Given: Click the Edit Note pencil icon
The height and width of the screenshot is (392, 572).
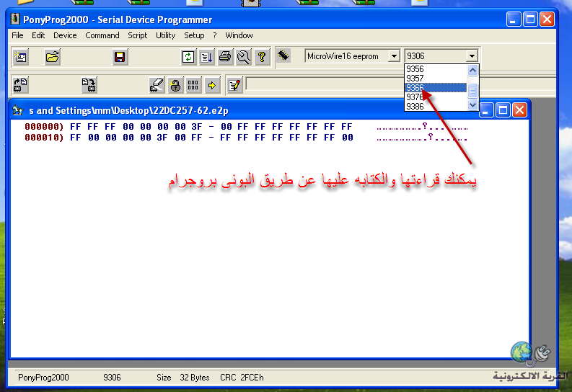Looking at the screenshot, I should point(234,85).
